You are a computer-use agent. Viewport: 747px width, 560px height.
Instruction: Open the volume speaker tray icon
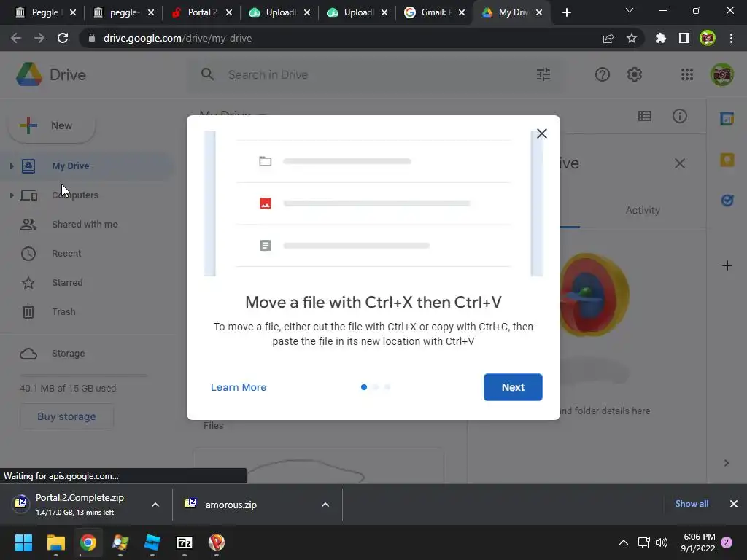(x=661, y=542)
